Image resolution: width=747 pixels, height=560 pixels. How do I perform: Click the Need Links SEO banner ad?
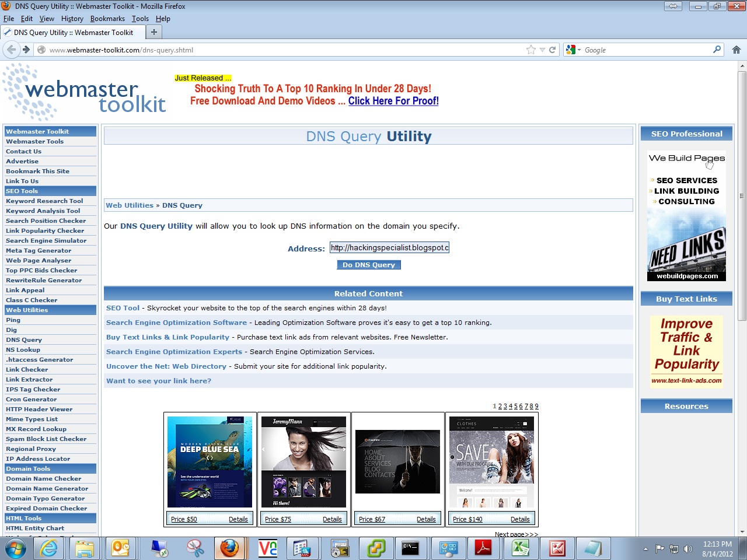point(686,215)
